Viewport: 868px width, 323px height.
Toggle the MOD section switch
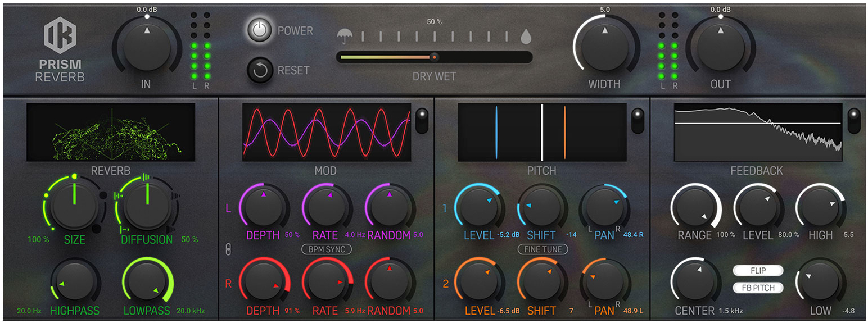click(422, 120)
